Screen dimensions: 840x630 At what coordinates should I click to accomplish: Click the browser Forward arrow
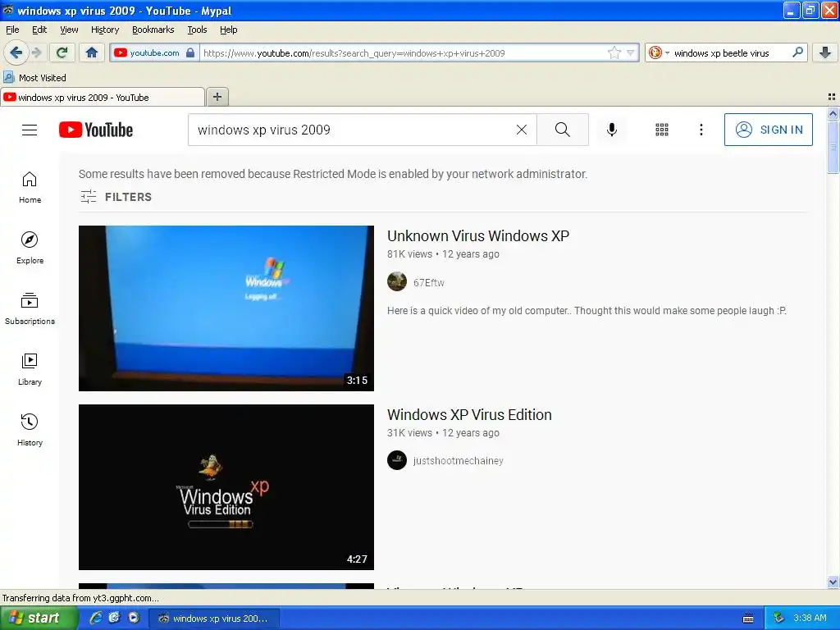click(x=37, y=52)
